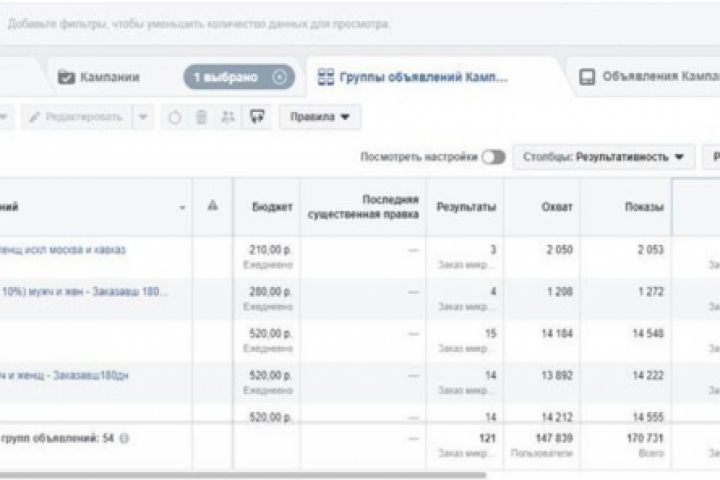
Task: Click the warning triangle column header
Action: pos(212,206)
